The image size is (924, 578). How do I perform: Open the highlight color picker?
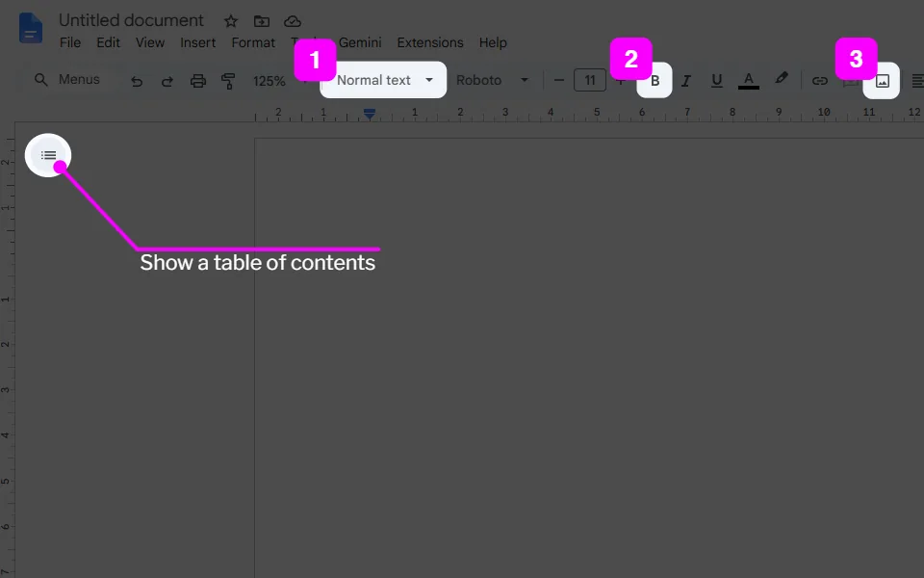tap(782, 79)
